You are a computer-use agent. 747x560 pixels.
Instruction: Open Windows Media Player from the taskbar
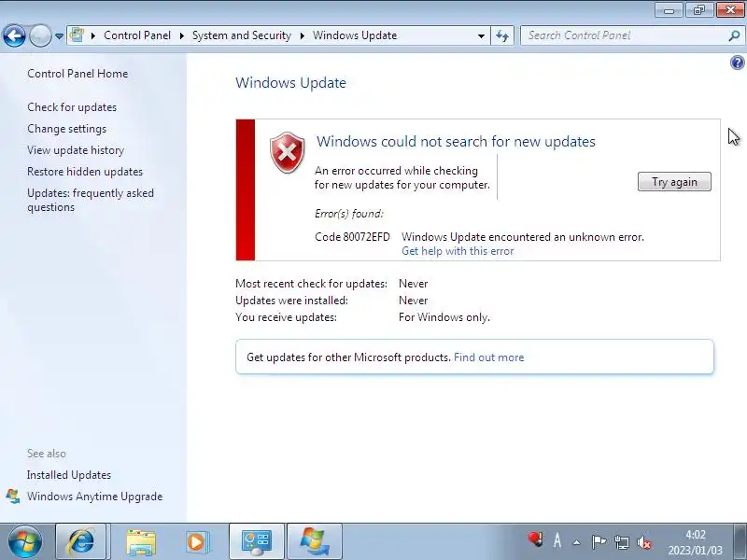pyautogui.click(x=196, y=542)
